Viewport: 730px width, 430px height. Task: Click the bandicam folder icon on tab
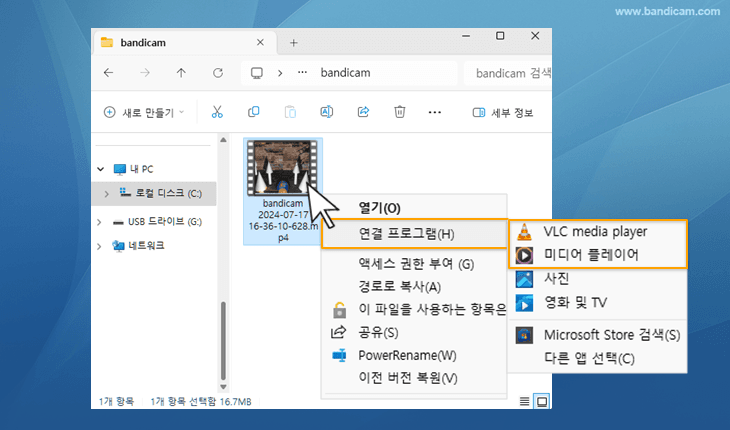click(x=107, y=42)
